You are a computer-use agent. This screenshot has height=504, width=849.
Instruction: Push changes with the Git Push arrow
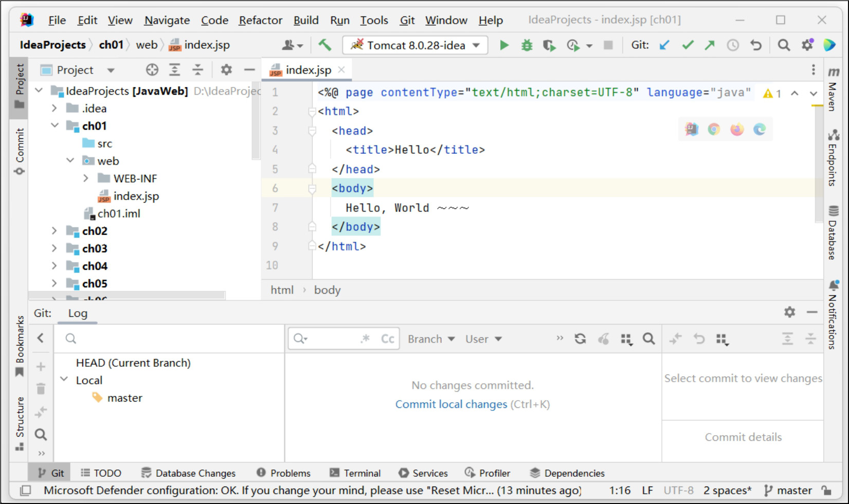pyautogui.click(x=710, y=45)
